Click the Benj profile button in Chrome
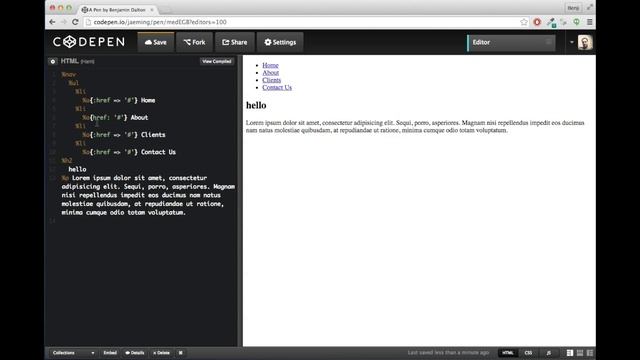640x360 pixels. pos(573,8)
